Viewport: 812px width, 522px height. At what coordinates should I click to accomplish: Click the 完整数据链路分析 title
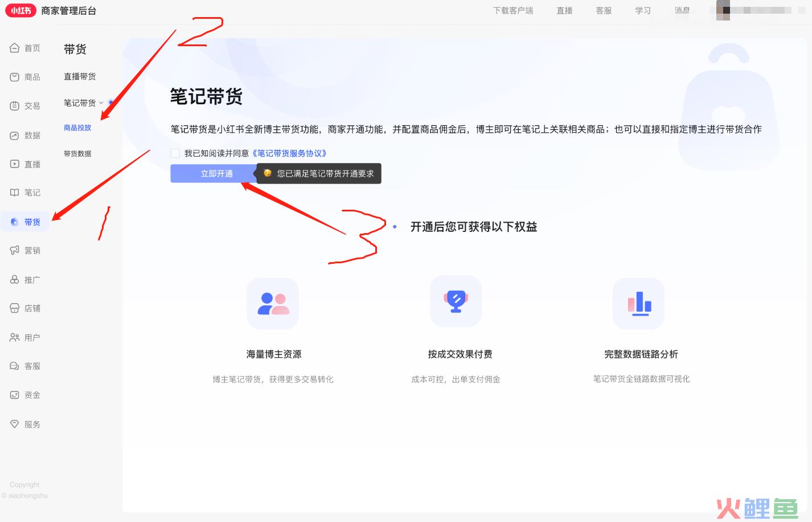(x=641, y=354)
